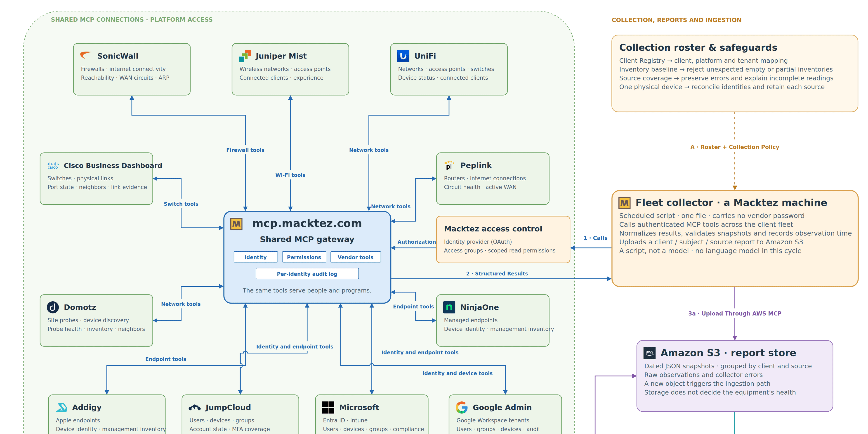Click the '1 · Calls' label
This screenshot has width=868, height=434.
[x=595, y=238]
